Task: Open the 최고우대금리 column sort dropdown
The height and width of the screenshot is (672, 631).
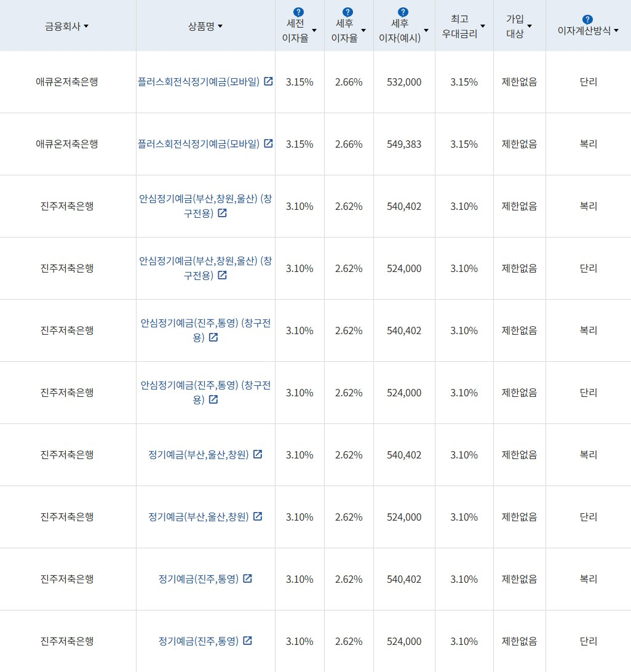Action: coord(483,26)
